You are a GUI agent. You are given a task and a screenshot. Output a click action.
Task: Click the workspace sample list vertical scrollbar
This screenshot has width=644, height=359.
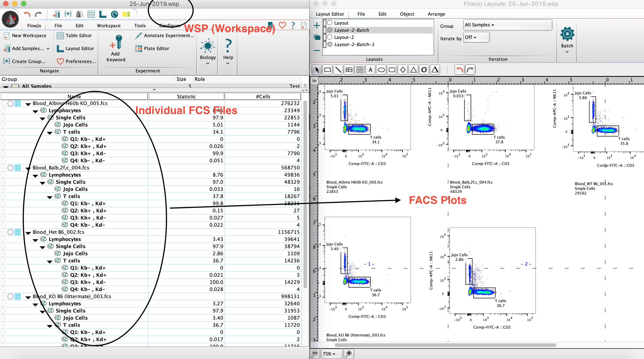305,194
